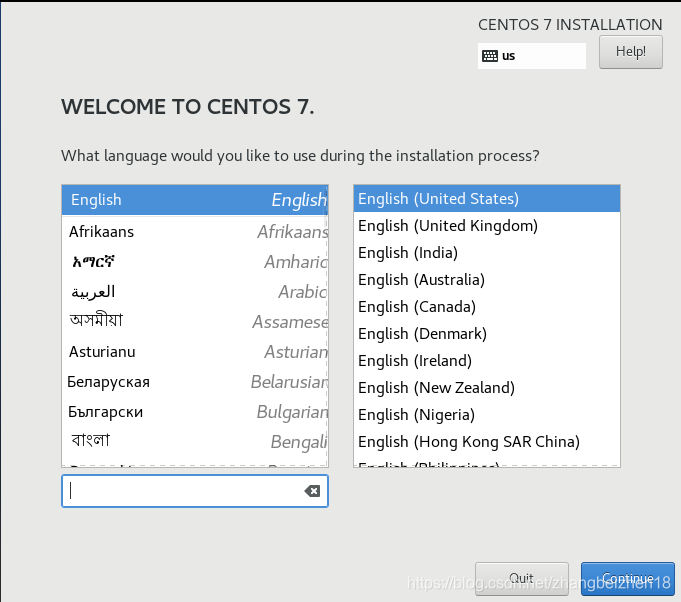Choose English (Canada) locale
Image resolution: width=681 pixels, height=602 pixels.
[x=487, y=307]
